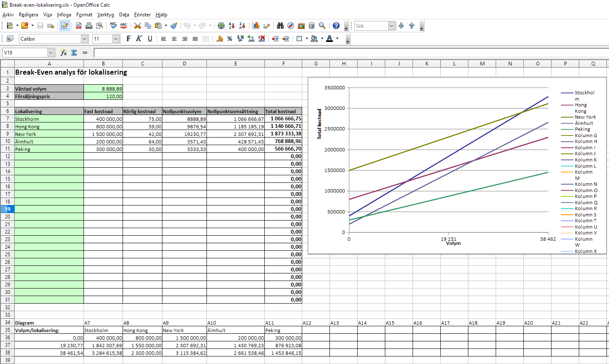Click the formula input line

click(x=351, y=52)
